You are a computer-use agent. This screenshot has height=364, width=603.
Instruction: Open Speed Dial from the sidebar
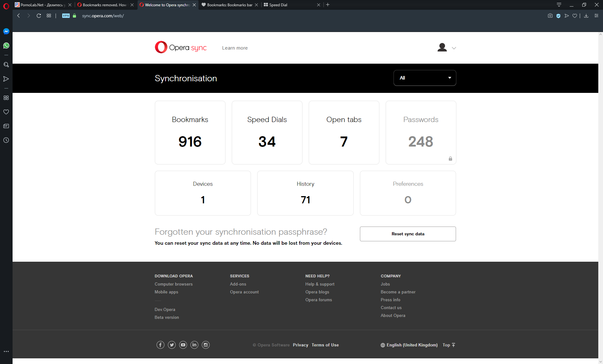pos(6,98)
